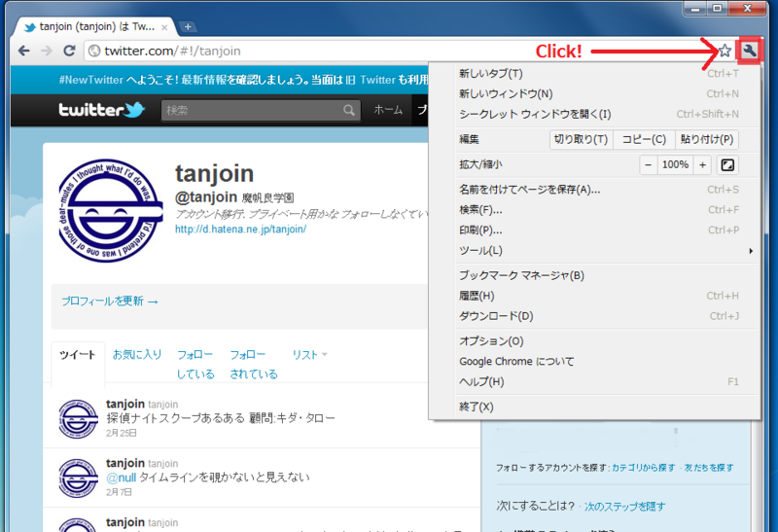Go back with the back arrow
The width and height of the screenshot is (778, 532).
coord(23,51)
